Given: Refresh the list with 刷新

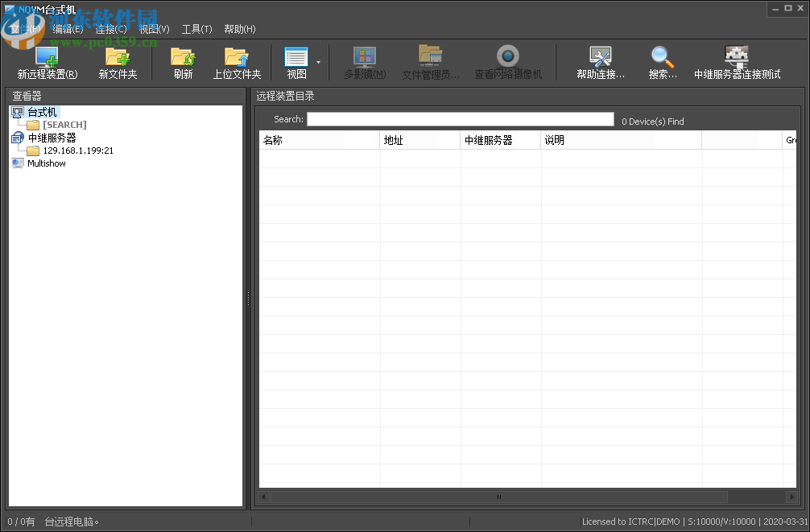Looking at the screenshot, I should [x=183, y=63].
